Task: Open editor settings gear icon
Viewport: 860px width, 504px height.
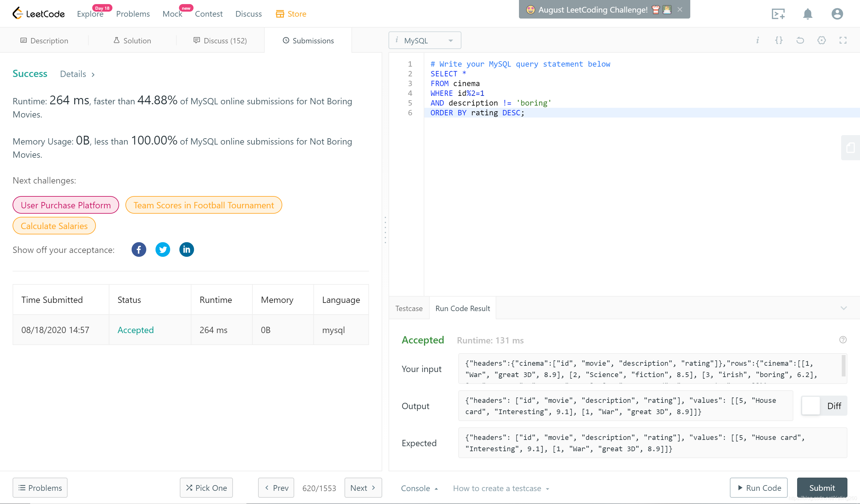Action: click(821, 41)
